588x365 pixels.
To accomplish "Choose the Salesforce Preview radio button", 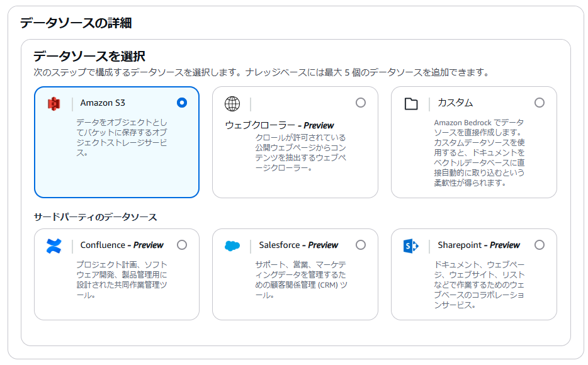I will (361, 245).
